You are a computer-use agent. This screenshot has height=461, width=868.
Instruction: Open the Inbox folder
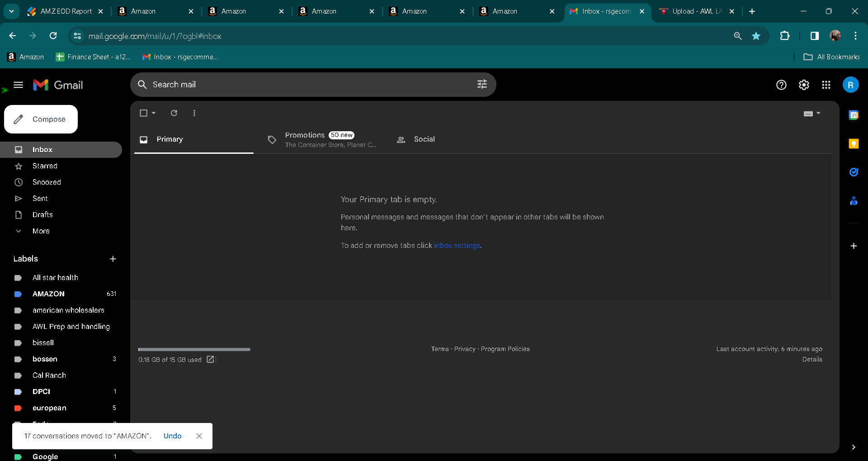[61, 150]
